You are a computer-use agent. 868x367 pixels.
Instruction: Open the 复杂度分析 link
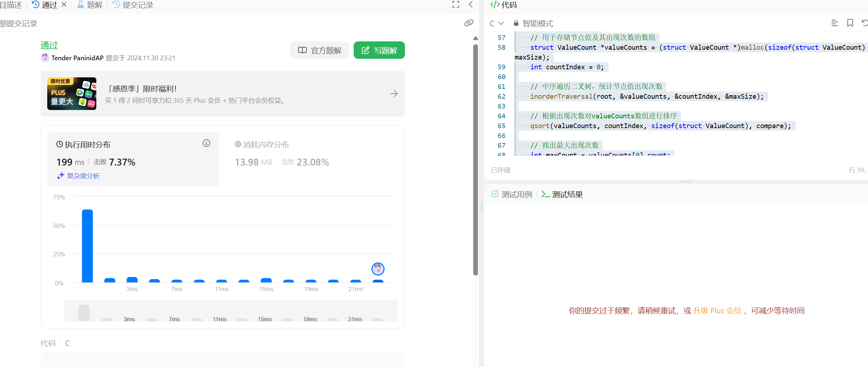point(83,176)
